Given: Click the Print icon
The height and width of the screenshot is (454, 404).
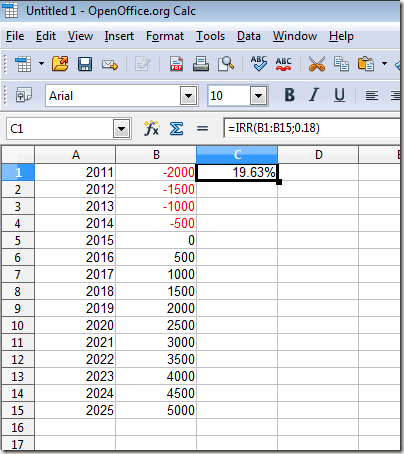Looking at the screenshot, I should point(201,63).
